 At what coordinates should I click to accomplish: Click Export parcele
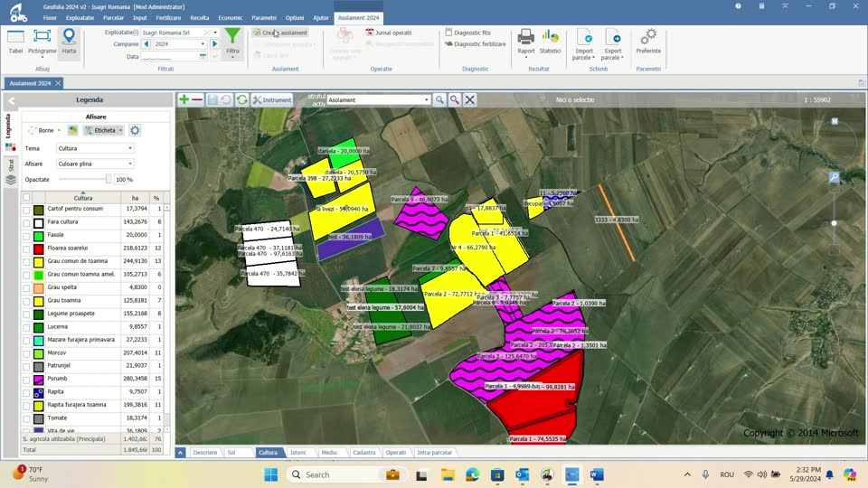pyautogui.click(x=612, y=44)
